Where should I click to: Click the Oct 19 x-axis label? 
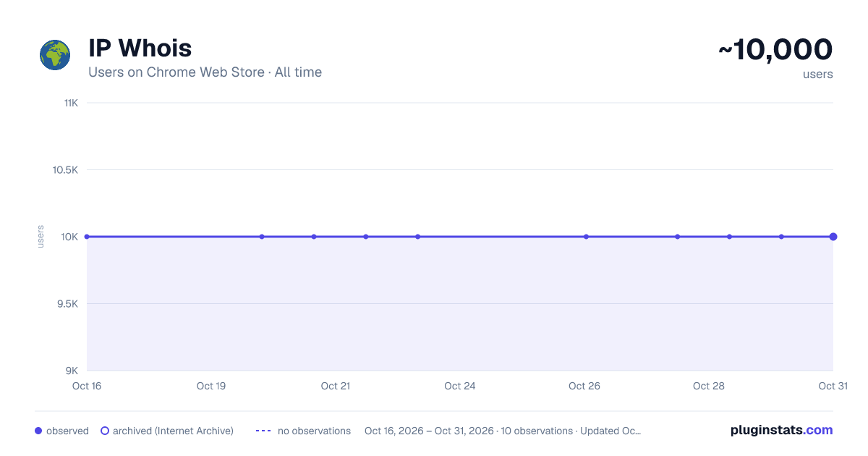coord(211,386)
